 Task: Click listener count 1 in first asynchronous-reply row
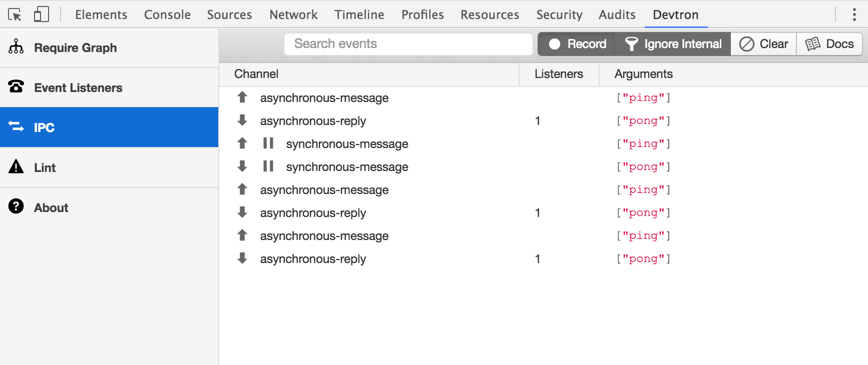(538, 120)
